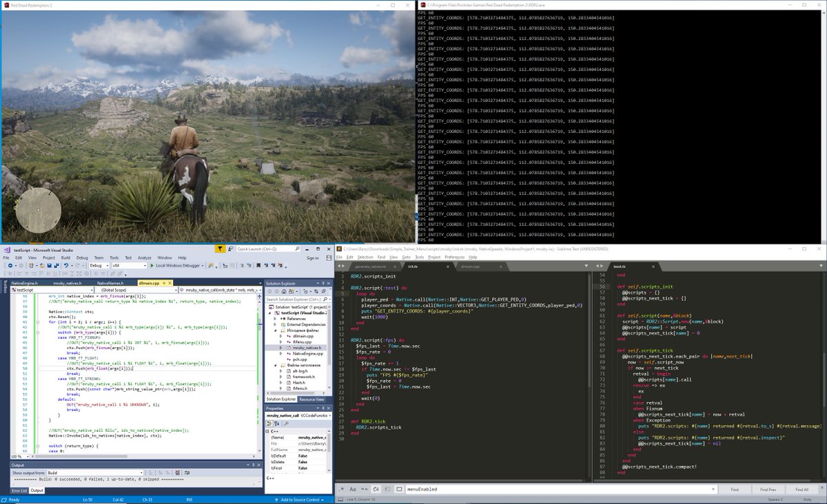827x504 pixels.
Task: Open Build menu in Visual Studio
Action: click(x=65, y=258)
